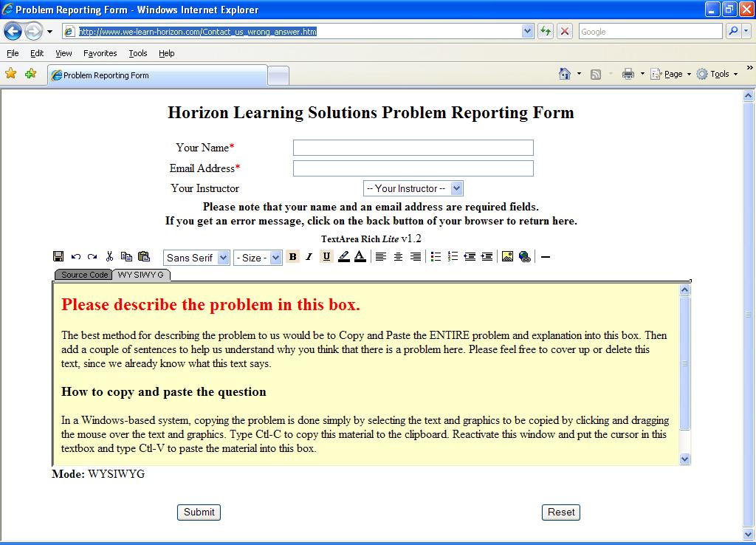Toggle underline formatting
This screenshot has height=545, width=756.
[x=326, y=257]
